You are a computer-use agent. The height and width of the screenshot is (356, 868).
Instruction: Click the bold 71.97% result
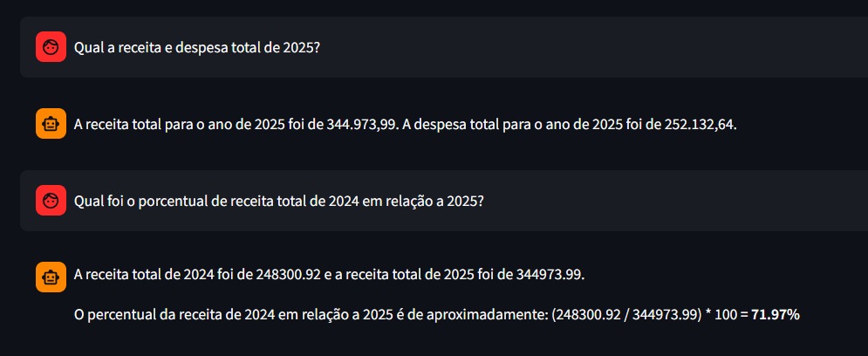point(776,314)
